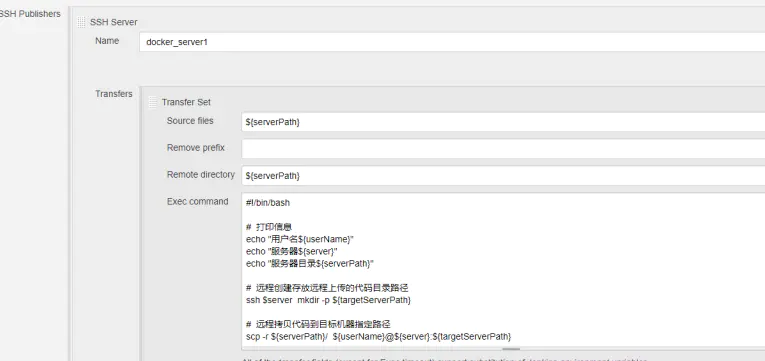The image size is (765, 361).
Task: Click the SSH Server drag handle icon
Action: (x=81, y=22)
